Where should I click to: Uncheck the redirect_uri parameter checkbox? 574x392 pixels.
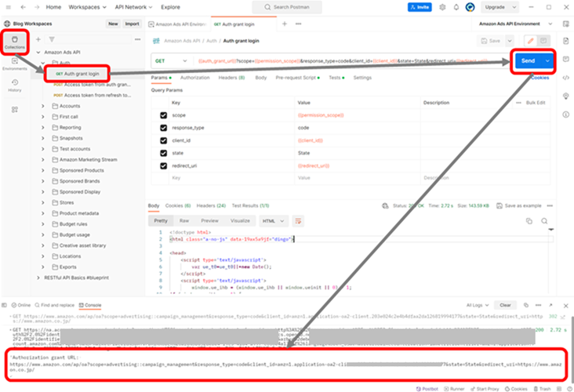163,165
